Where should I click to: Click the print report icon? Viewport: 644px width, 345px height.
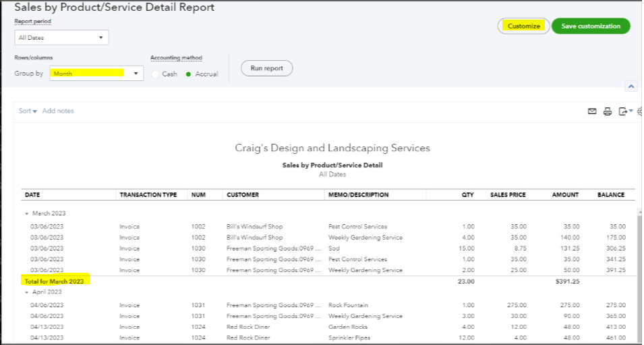[x=608, y=111]
